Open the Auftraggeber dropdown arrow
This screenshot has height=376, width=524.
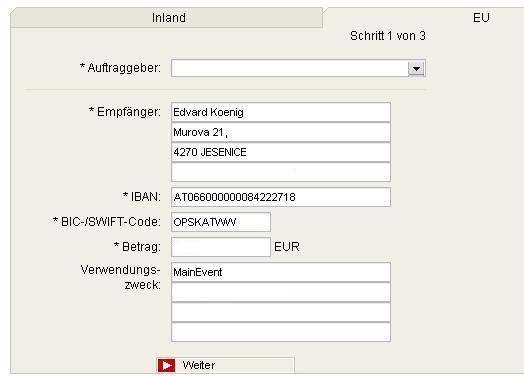pos(416,69)
